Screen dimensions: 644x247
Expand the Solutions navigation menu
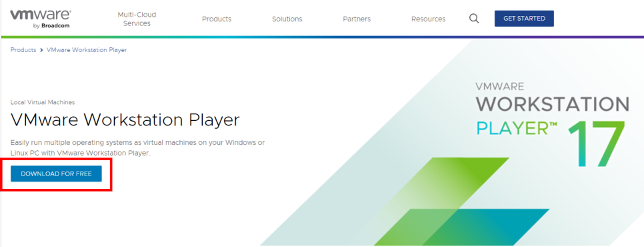(287, 19)
